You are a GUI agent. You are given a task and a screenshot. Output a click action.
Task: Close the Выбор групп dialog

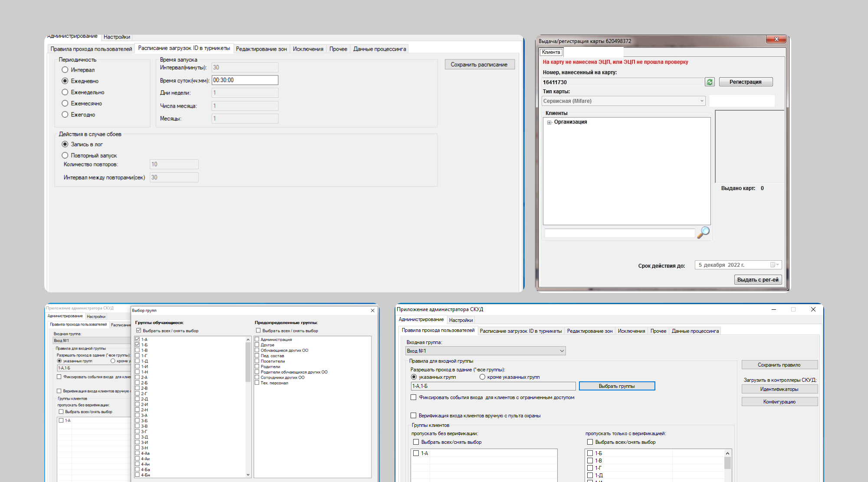(372, 311)
